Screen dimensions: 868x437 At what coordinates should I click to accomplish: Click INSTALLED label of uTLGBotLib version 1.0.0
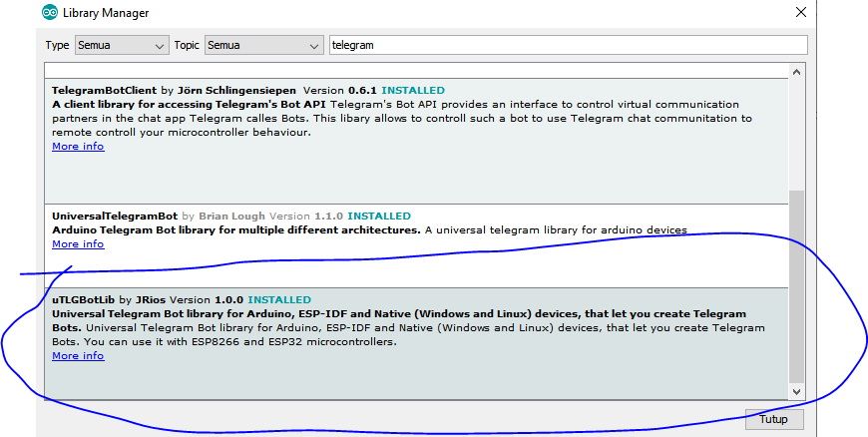279,299
